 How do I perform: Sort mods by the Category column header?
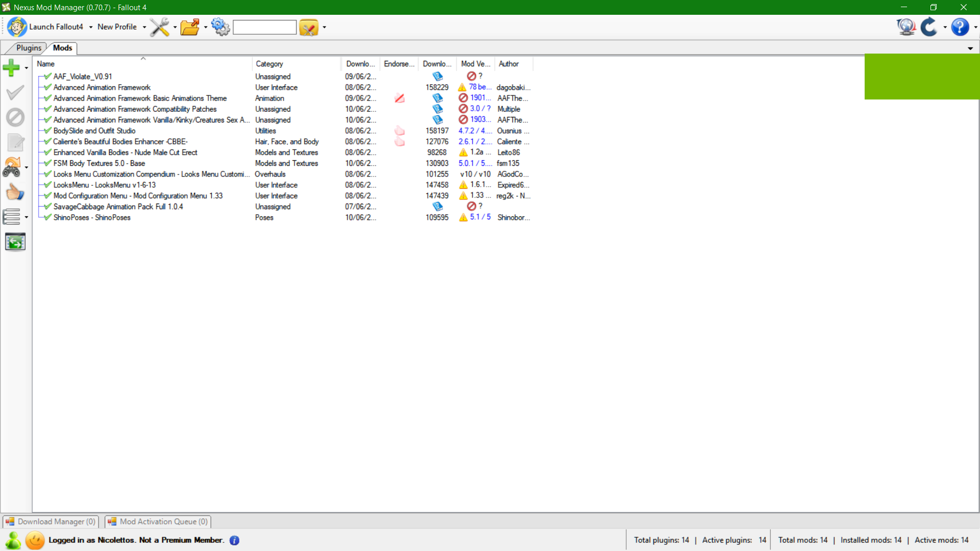pyautogui.click(x=297, y=64)
